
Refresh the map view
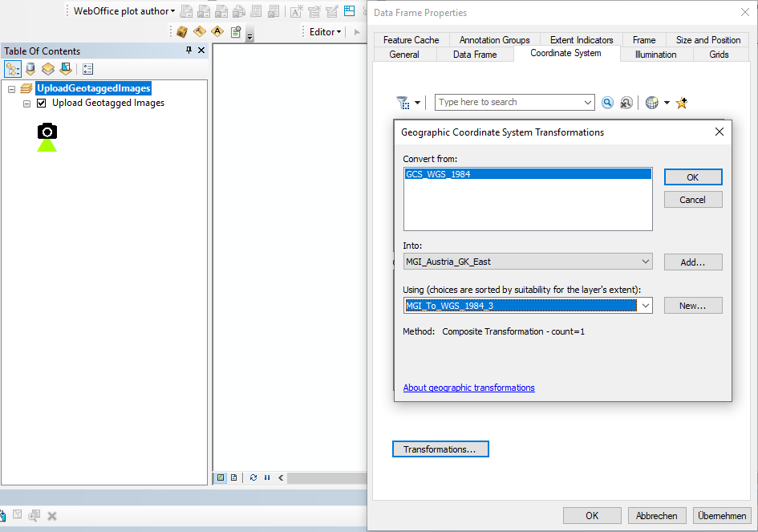[x=253, y=477]
